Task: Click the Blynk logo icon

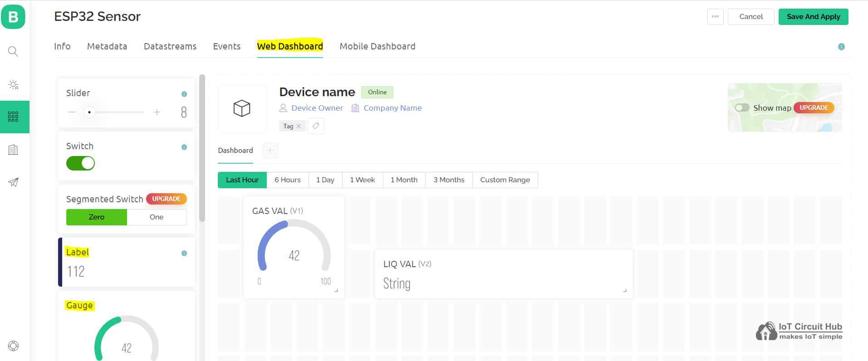Action: (x=13, y=17)
